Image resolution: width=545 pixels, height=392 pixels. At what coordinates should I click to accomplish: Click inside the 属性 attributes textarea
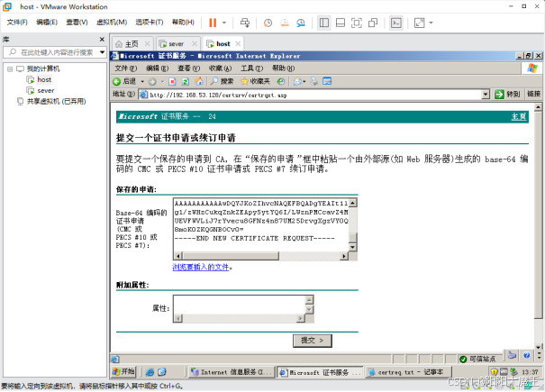[240, 305]
